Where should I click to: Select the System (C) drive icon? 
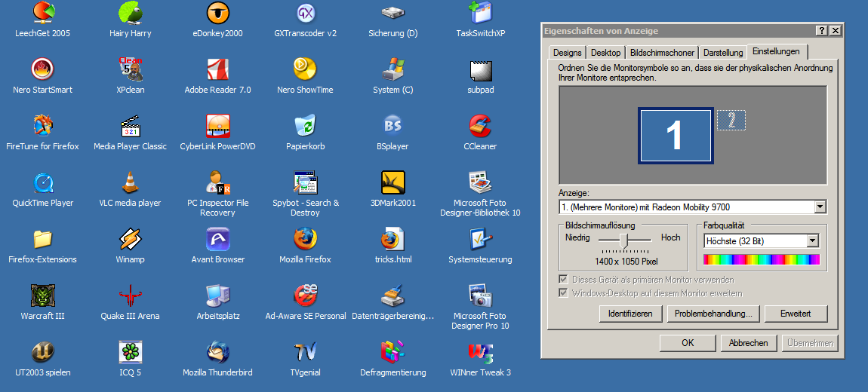tap(393, 69)
